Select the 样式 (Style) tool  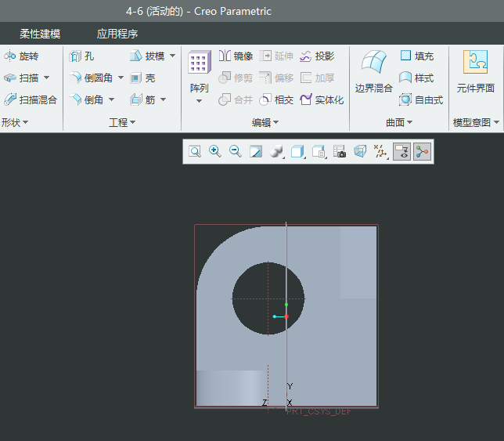416,78
